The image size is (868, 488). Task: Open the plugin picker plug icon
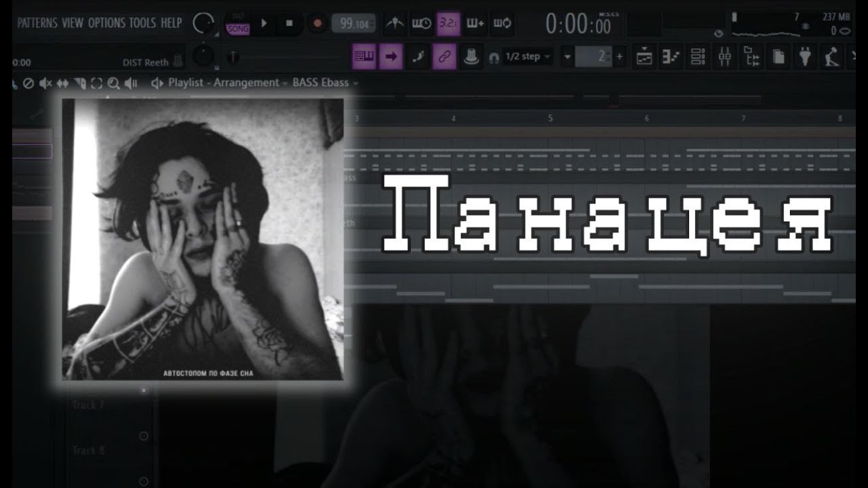pos(805,57)
